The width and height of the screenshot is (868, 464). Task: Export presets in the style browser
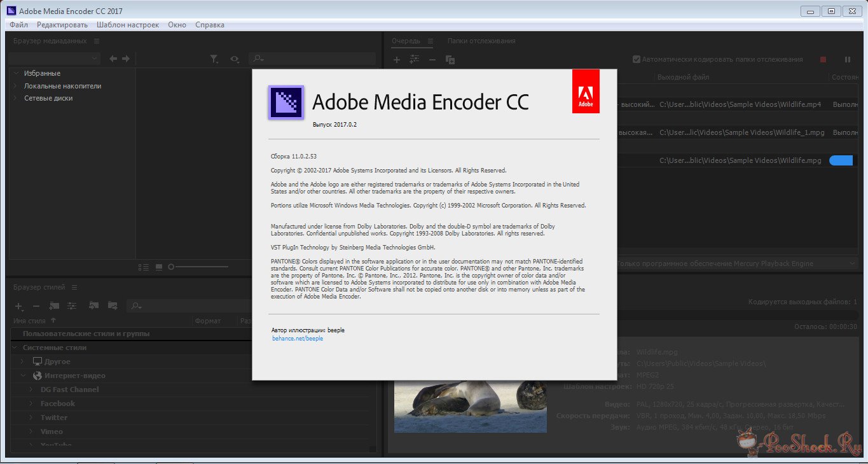click(113, 306)
